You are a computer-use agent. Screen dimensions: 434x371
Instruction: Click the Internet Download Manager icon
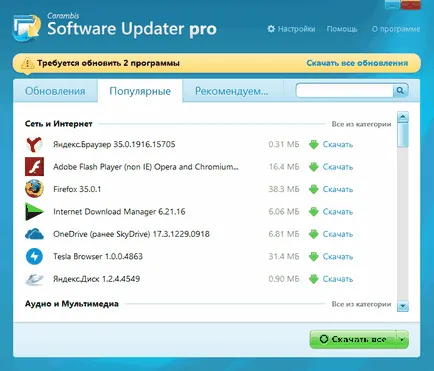[x=34, y=211]
